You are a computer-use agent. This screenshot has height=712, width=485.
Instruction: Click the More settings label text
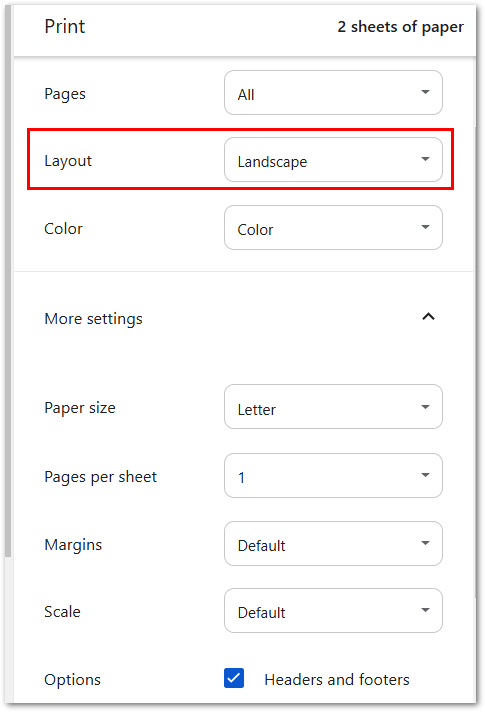93,319
